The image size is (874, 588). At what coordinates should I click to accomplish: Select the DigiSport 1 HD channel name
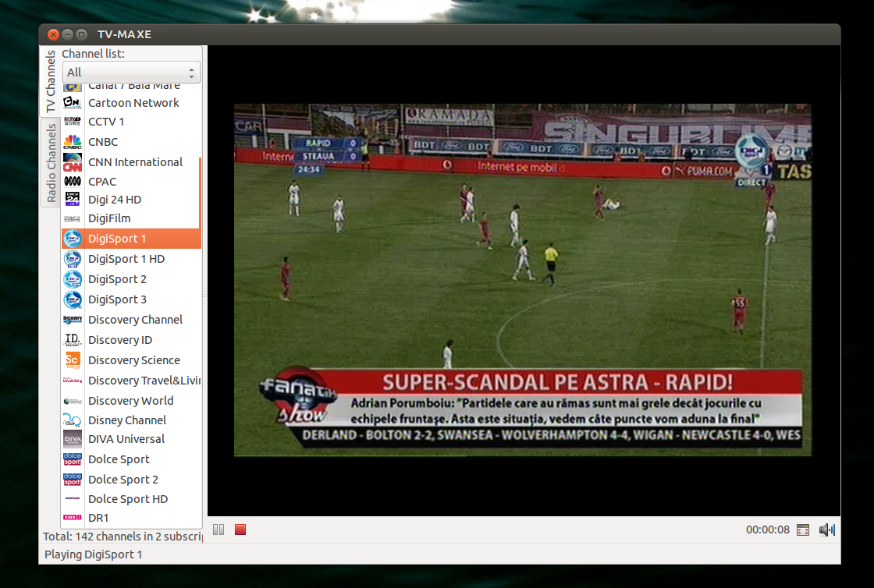[126, 259]
